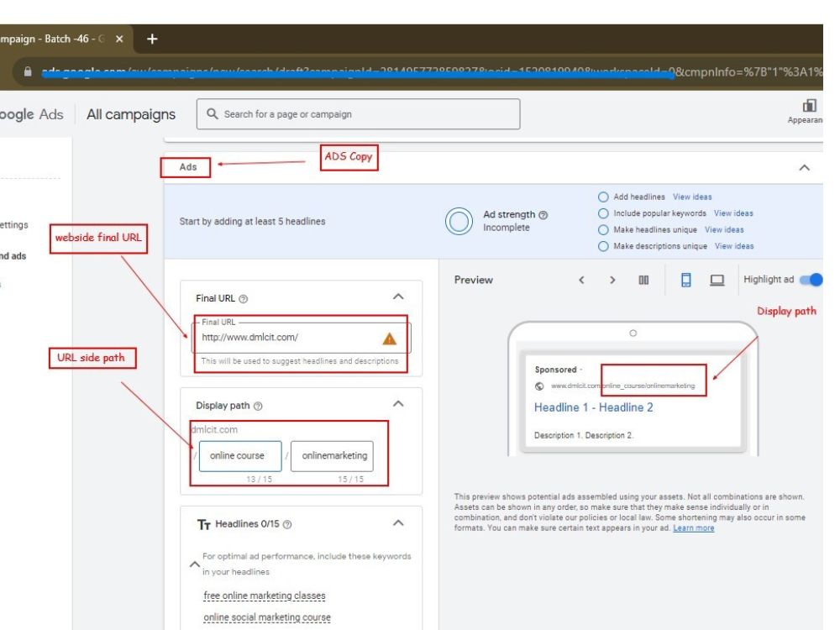Select desktop preview device icon

(717, 281)
